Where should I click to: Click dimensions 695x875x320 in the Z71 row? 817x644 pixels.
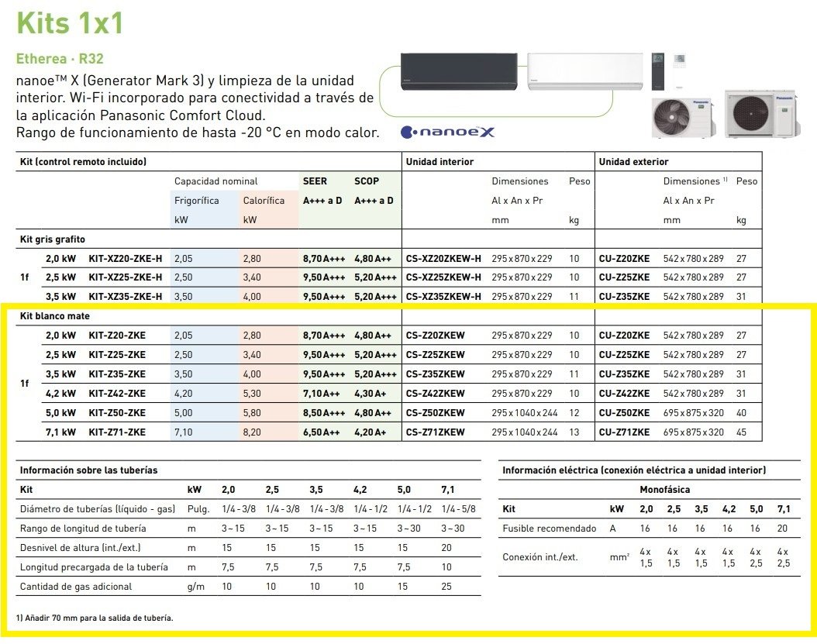tap(694, 432)
